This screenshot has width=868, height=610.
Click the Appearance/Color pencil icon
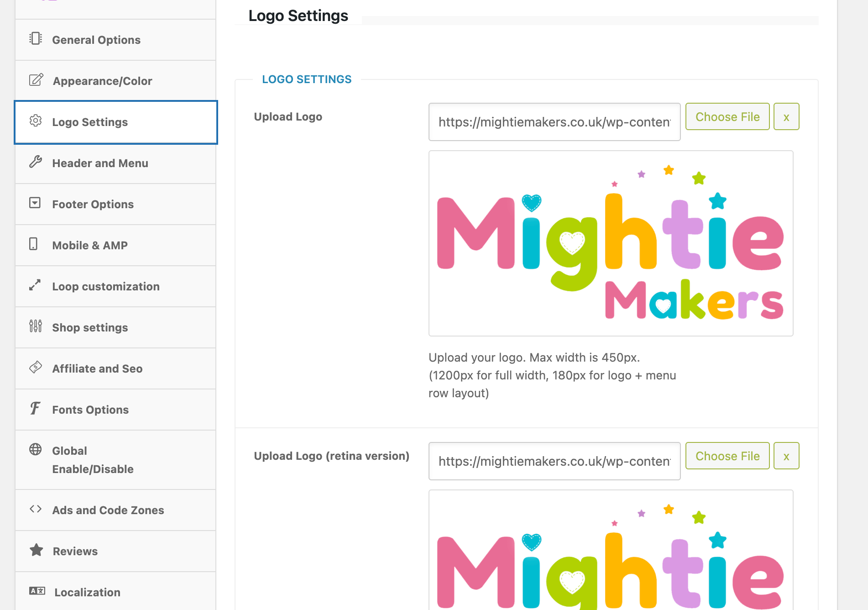(36, 80)
